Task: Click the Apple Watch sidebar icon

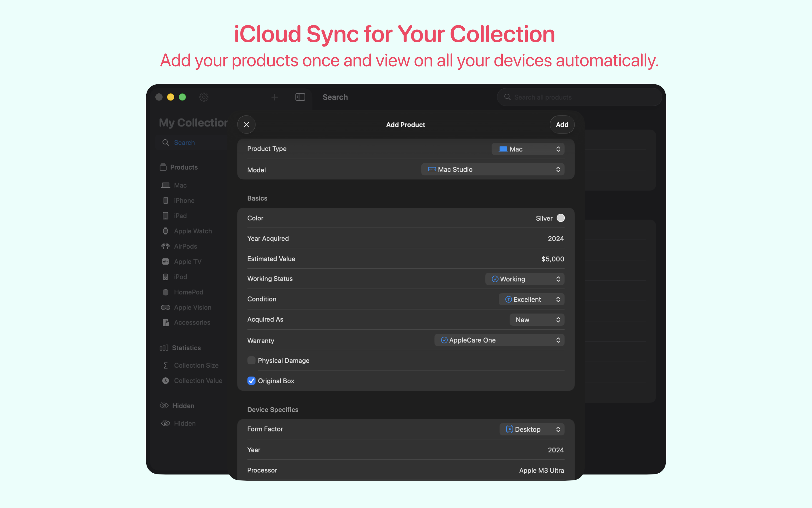Action: [166, 231]
